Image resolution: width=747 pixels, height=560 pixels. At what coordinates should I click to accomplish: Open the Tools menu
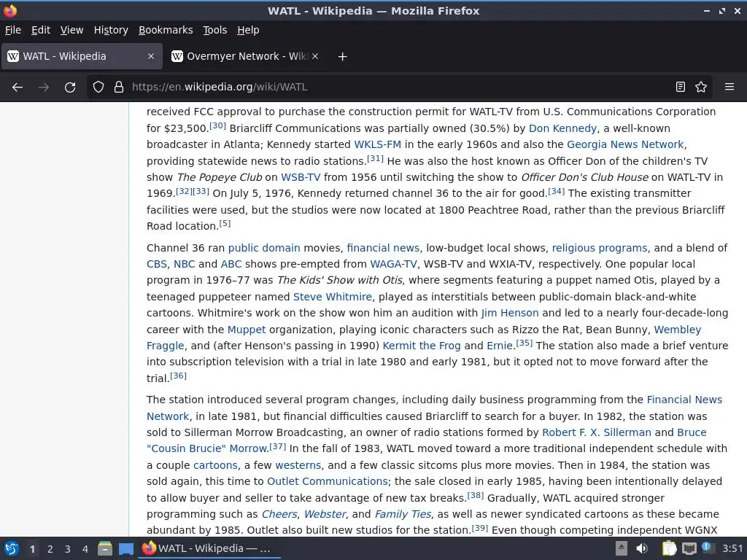[215, 30]
